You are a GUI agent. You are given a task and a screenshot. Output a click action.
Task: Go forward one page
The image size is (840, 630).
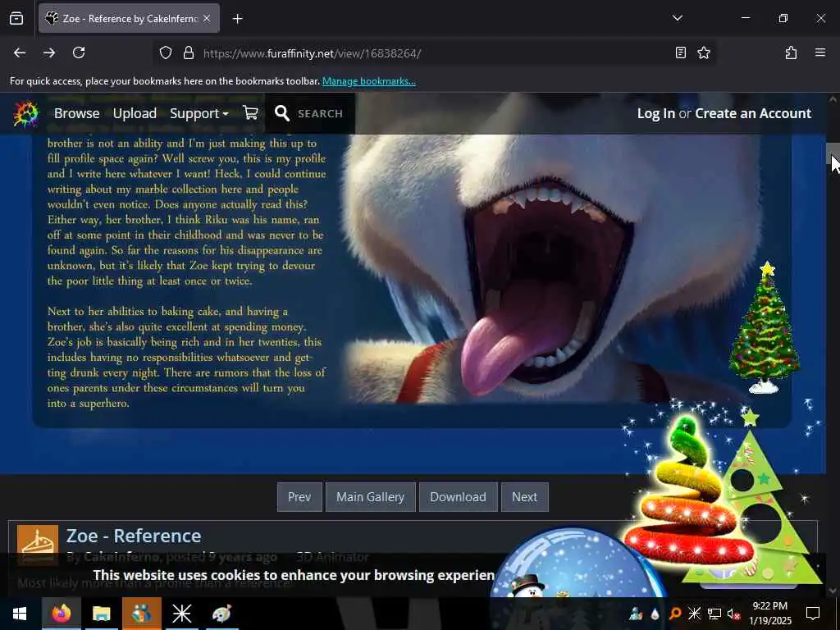tap(48, 52)
